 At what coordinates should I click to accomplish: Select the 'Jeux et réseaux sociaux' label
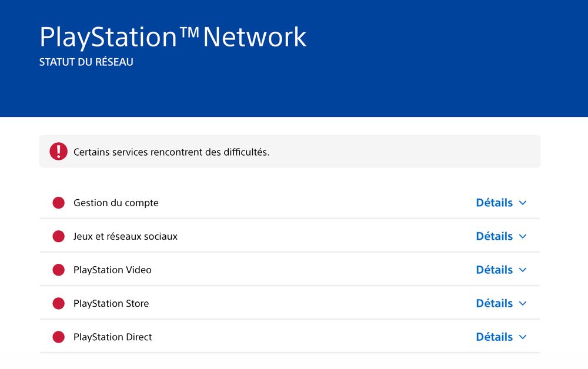tap(125, 236)
